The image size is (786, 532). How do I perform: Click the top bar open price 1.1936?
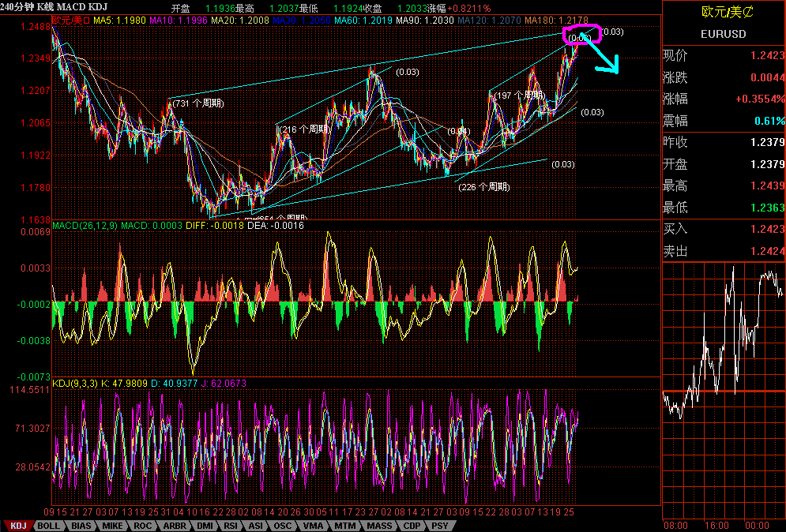pos(220,9)
